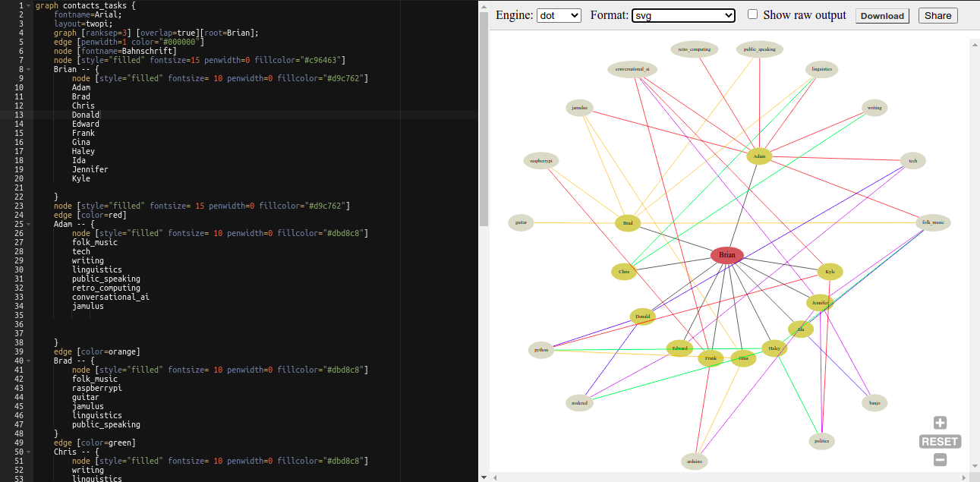Viewport: 980px width, 482px height.
Task: Click the zoom-in plus icon
Action: coord(940,423)
